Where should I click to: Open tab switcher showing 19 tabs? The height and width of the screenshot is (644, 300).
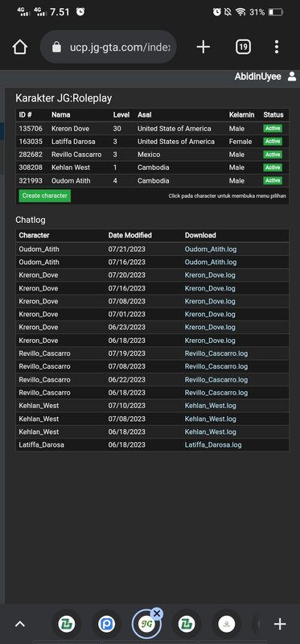[x=243, y=47]
